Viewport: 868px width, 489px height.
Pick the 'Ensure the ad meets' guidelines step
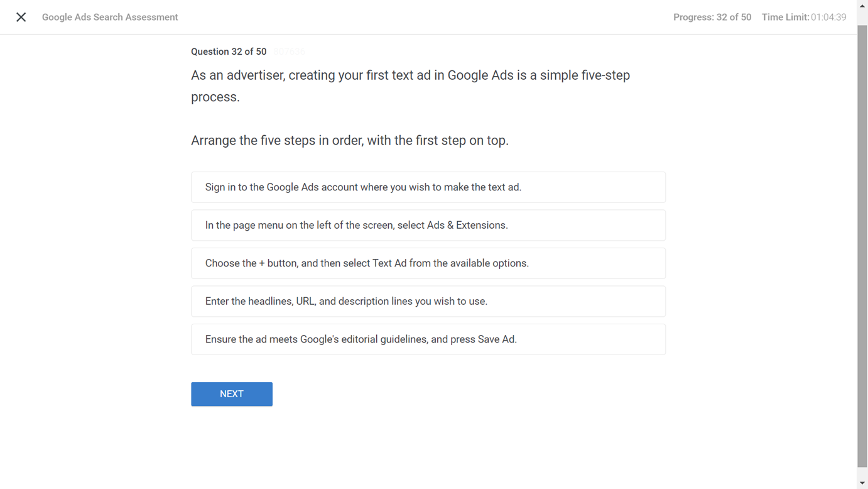428,339
